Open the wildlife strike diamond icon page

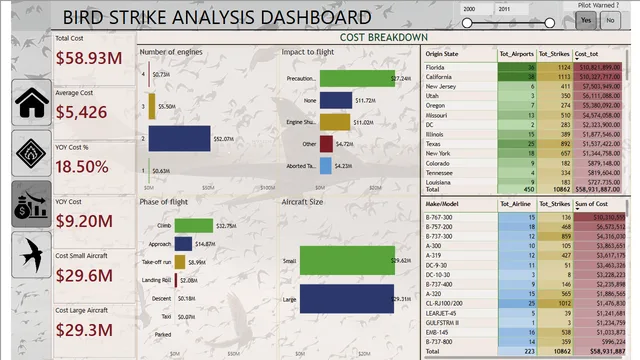[31, 153]
